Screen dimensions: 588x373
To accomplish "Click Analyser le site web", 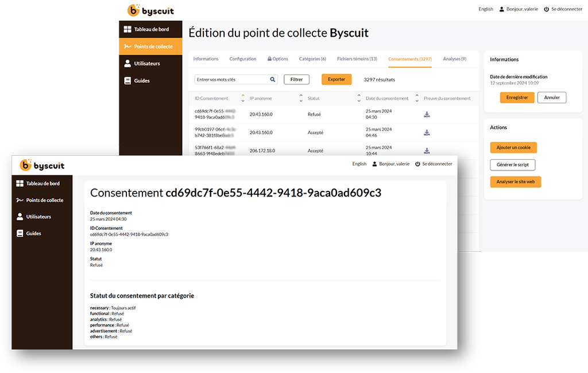I will [516, 182].
